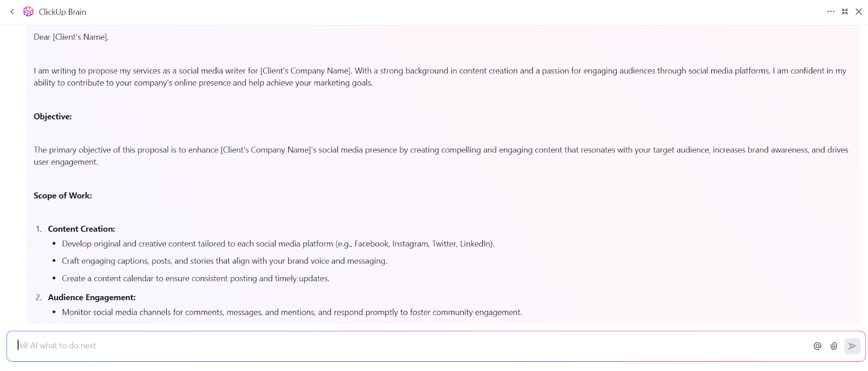Open the three-dot more options menu
The width and height of the screenshot is (868, 371).
pos(831,11)
